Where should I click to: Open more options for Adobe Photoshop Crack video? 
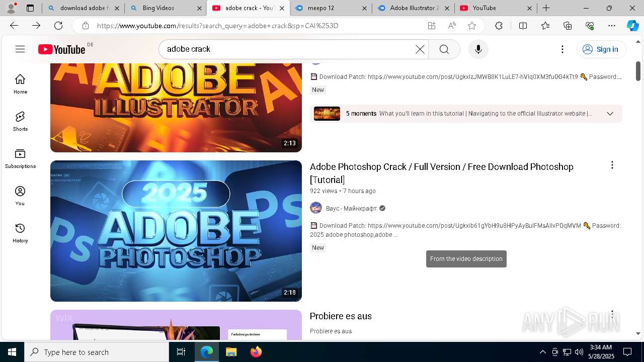(612, 165)
